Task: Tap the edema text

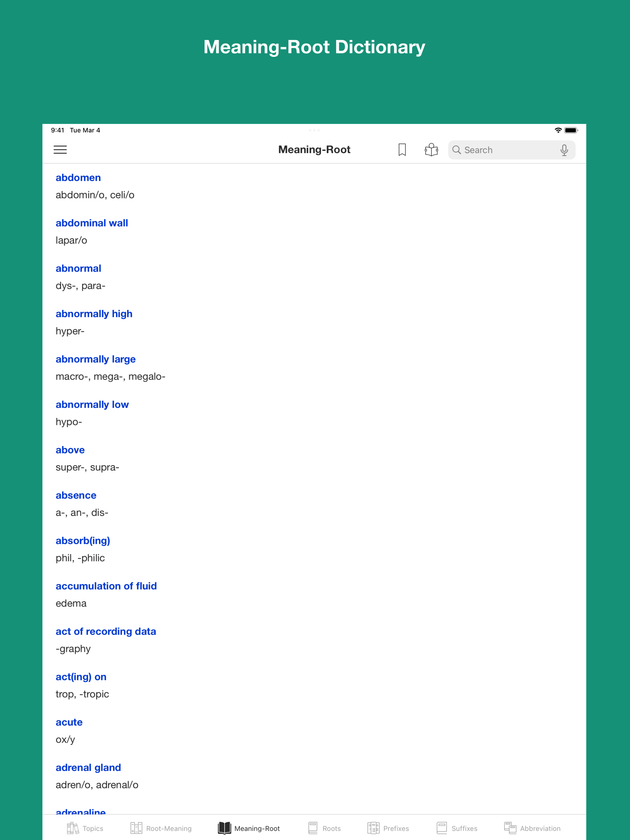Action: [x=71, y=604]
